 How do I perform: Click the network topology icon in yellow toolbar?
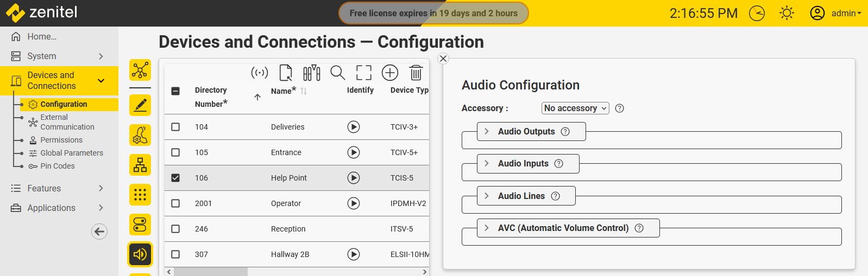coord(140,70)
